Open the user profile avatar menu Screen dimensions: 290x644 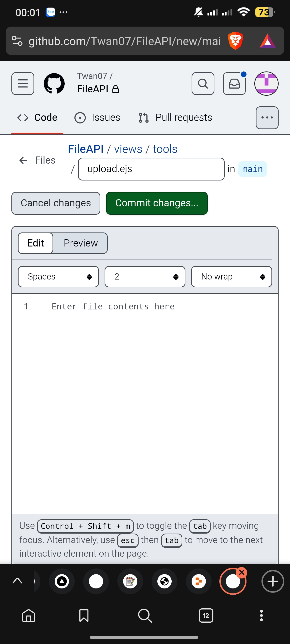[266, 84]
